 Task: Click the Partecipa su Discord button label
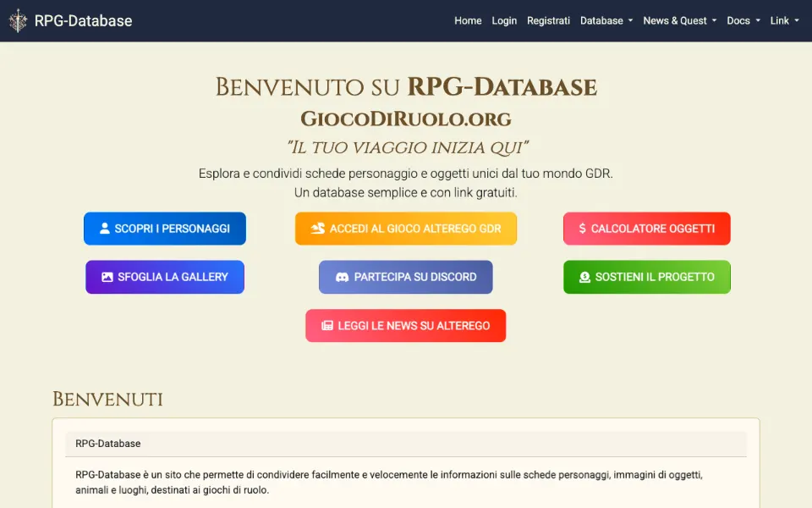click(x=415, y=277)
